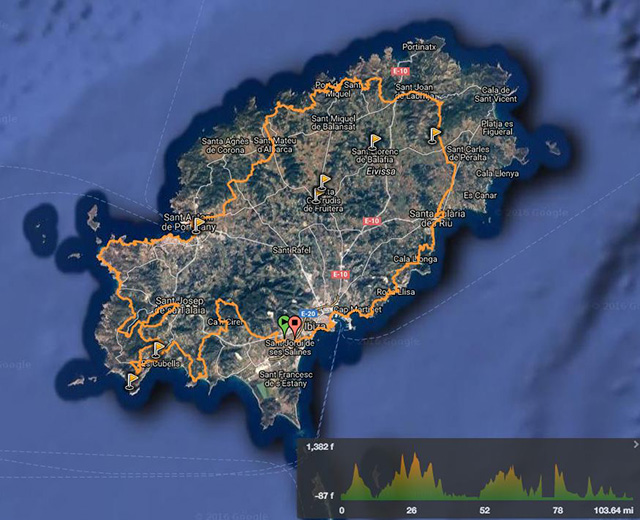The width and height of the screenshot is (640, 520).
Task: Click the Sant Josep de sa Talaia label
Action: (179, 306)
